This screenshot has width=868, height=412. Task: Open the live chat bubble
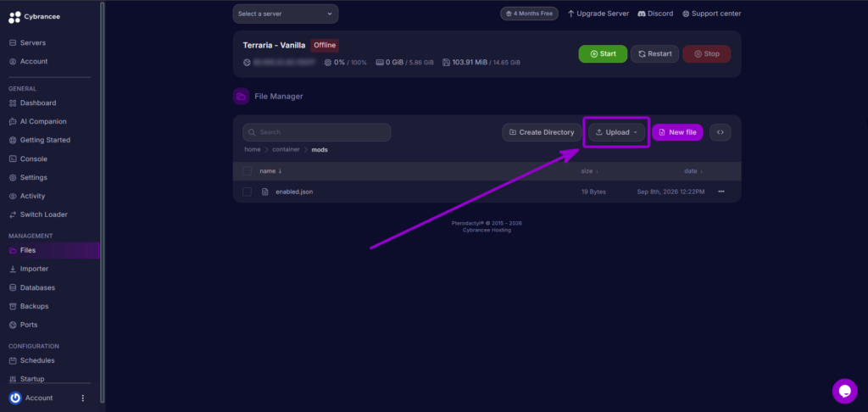[x=845, y=392]
